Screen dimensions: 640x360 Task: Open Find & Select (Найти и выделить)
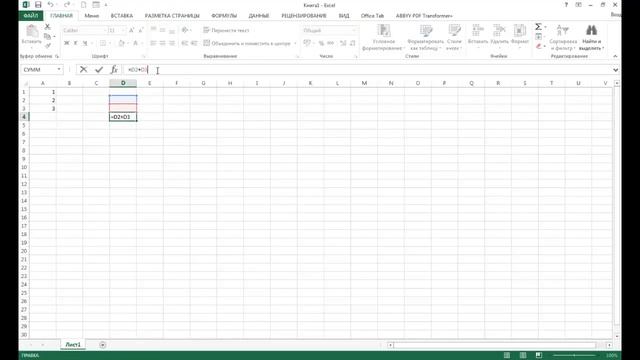(591, 38)
